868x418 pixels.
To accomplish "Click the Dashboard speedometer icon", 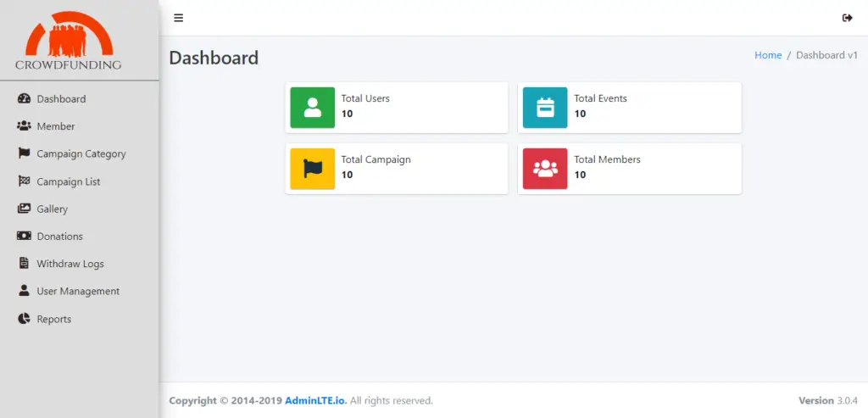I will [24, 98].
